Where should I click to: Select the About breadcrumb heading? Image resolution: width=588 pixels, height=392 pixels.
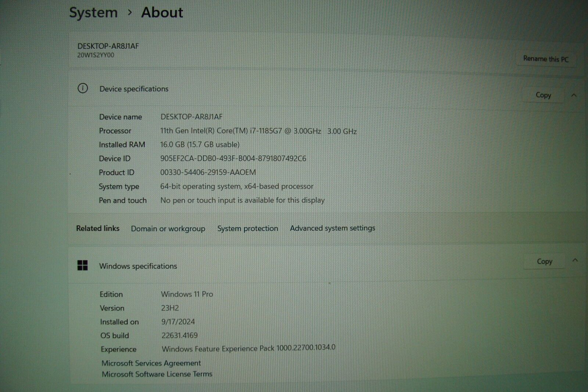(162, 13)
